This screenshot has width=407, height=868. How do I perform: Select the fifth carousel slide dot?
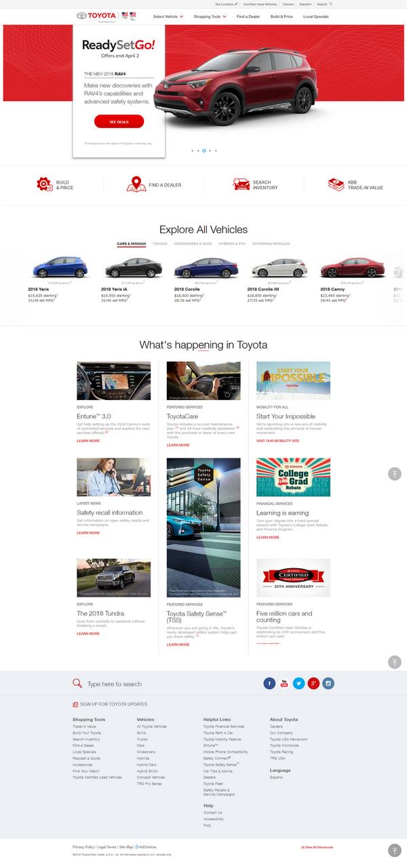[x=216, y=151]
